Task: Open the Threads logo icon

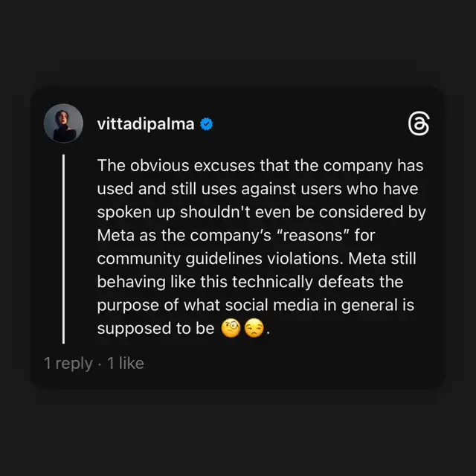Action: click(419, 124)
